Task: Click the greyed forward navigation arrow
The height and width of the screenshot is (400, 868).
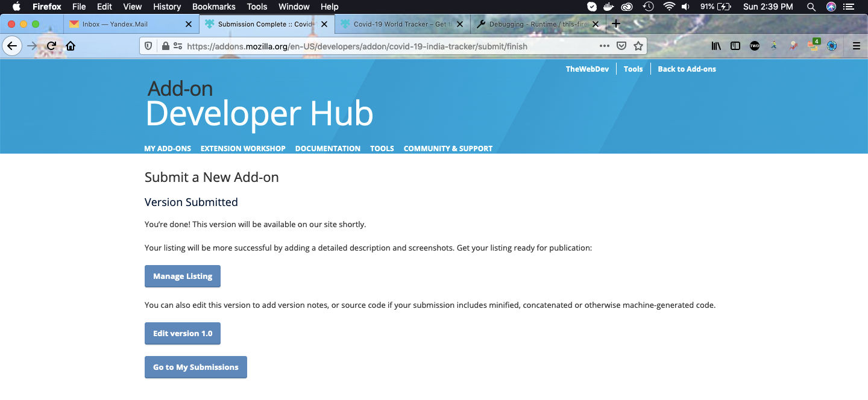Action: [32, 46]
